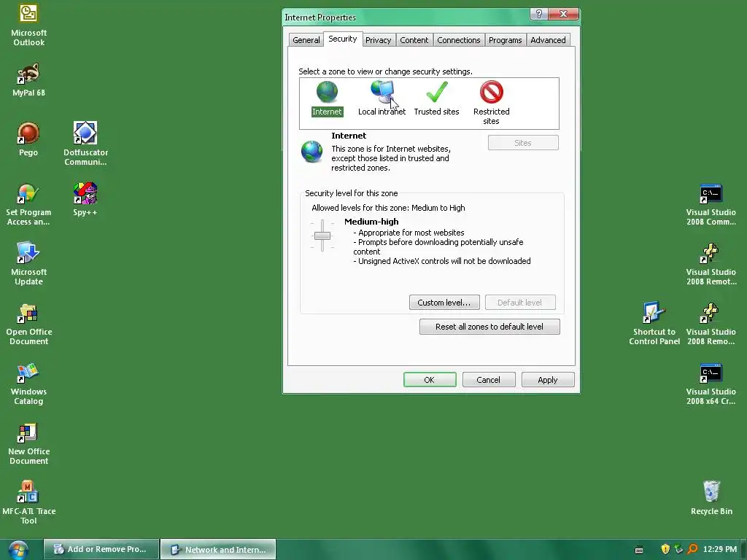Switch to the Content tab
This screenshot has height=560, width=747.
tap(414, 40)
